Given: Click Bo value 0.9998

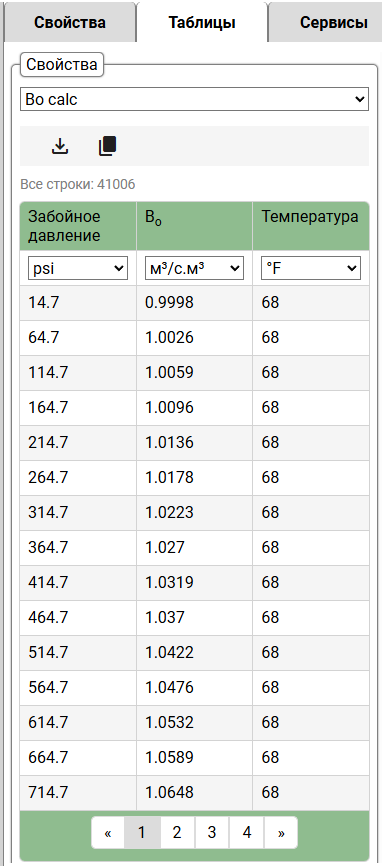Looking at the screenshot, I should click(x=194, y=303).
